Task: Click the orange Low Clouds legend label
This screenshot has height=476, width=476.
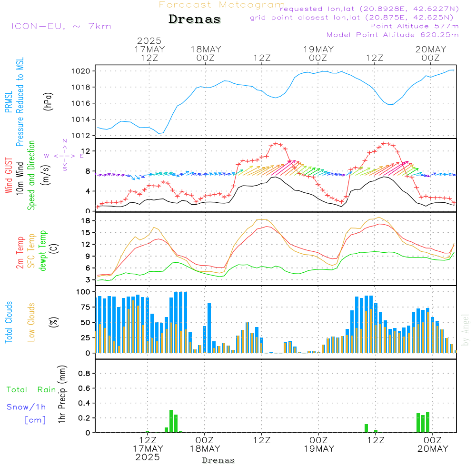Action: [x=31, y=322]
